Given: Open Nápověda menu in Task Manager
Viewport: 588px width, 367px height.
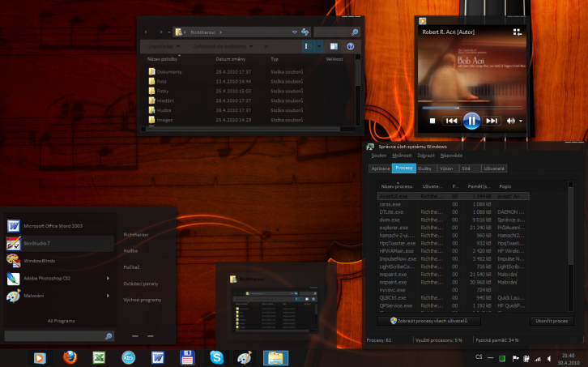Looking at the screenshot, I should (451, 156).
